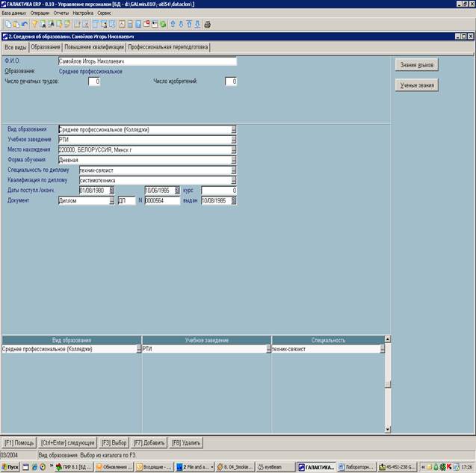This screenshot has height=473, width=476.
Task: Switch to eyeBeam in the Windows taskbar
Action: pos(273,466)
